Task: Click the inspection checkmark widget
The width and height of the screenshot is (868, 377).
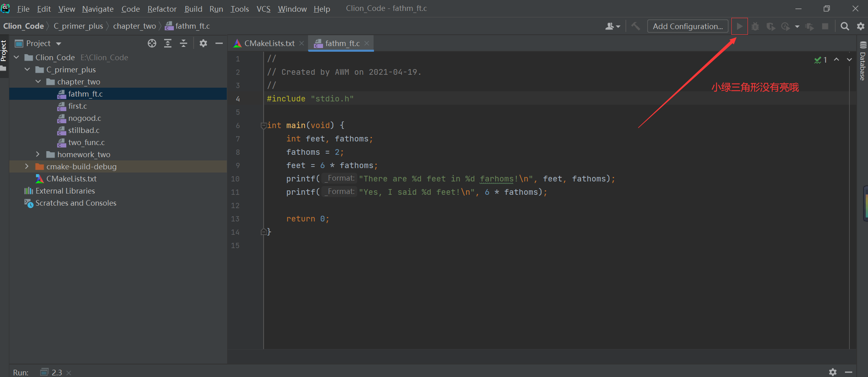Action: (820, 60)
